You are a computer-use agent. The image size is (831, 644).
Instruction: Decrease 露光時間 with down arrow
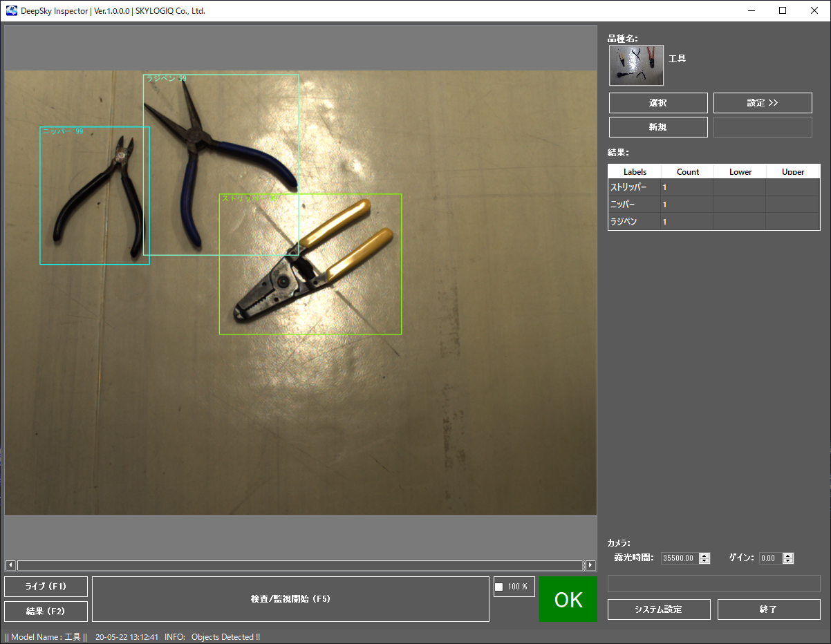[704, 561]
